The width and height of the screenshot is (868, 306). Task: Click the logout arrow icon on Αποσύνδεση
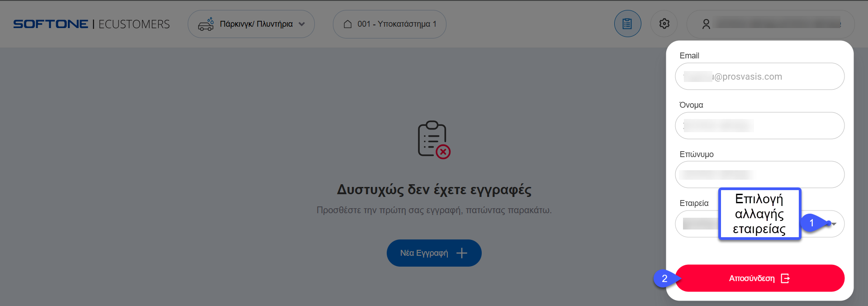point(785,278)
